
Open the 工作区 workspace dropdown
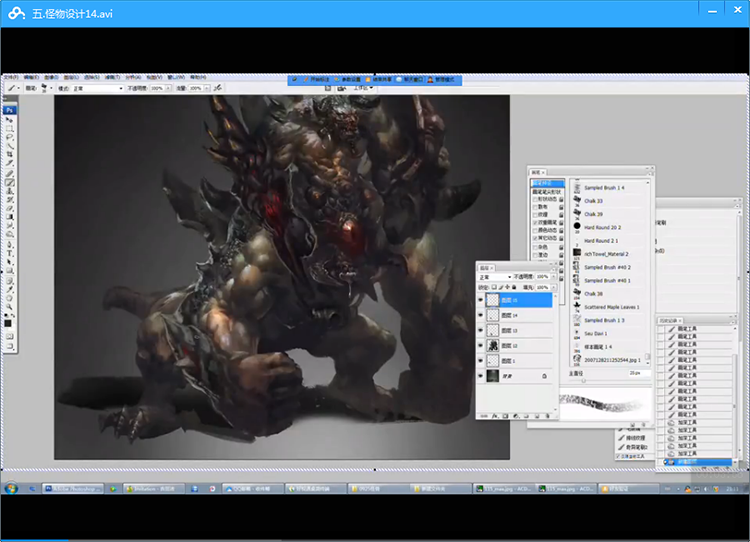click(364, 88)
